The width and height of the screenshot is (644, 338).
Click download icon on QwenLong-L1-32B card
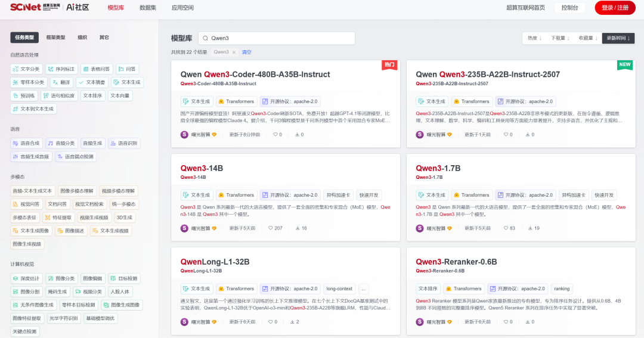292,322
